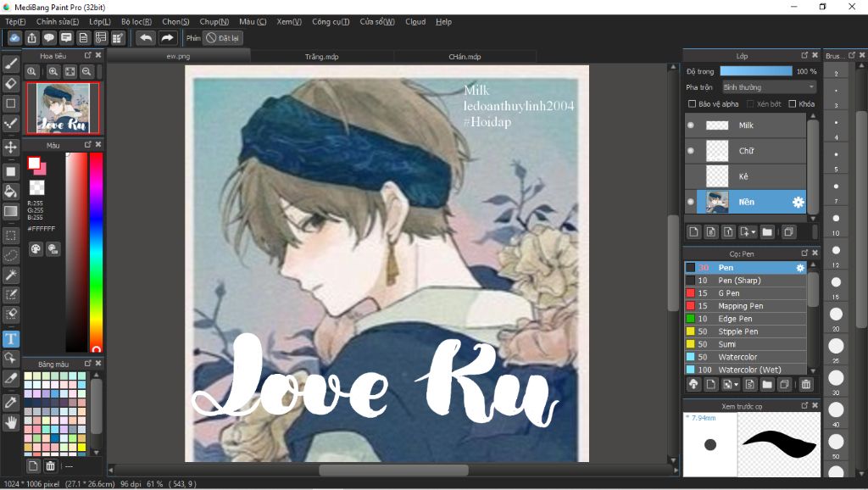Image resolution: width=868 pixels, height=490 pixels.
Task: Undock the Lớp panel
Action: coord(804,55)
